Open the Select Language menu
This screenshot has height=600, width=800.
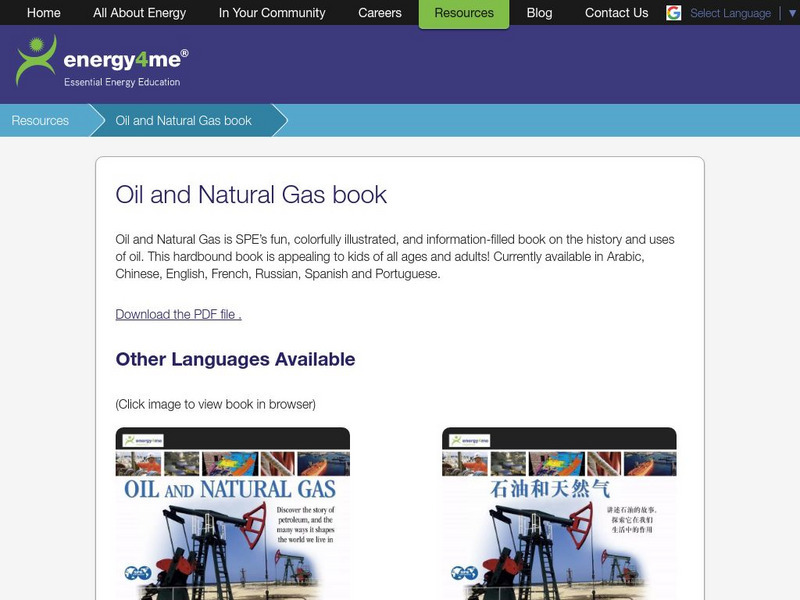pyautogui.click(x=730, y=13)
